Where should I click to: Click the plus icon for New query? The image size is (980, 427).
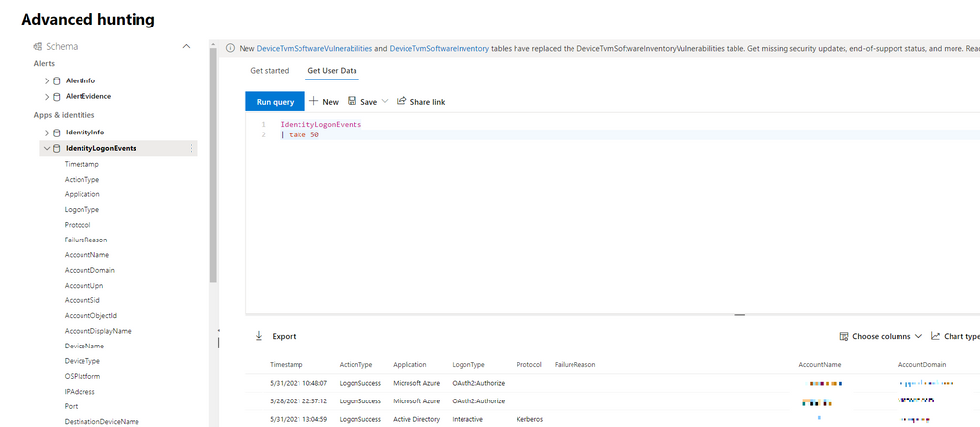coord(314,101)
